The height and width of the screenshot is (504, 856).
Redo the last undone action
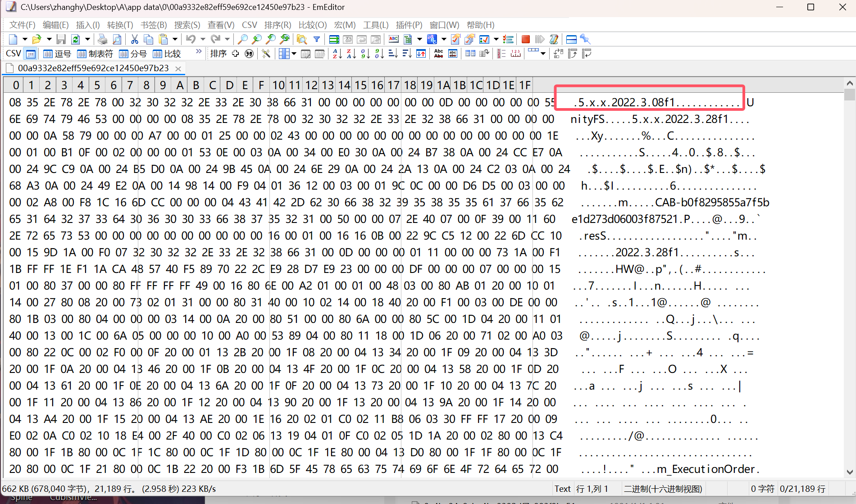(215, 39)
